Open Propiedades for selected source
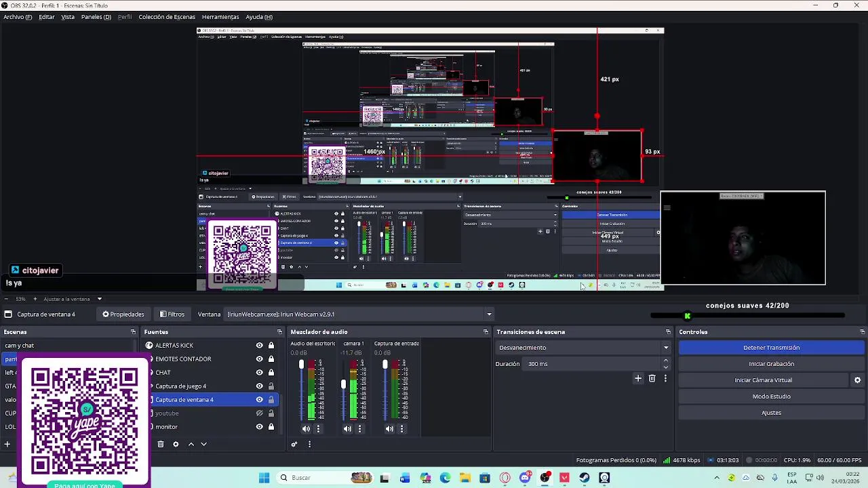 click(123, 314)
